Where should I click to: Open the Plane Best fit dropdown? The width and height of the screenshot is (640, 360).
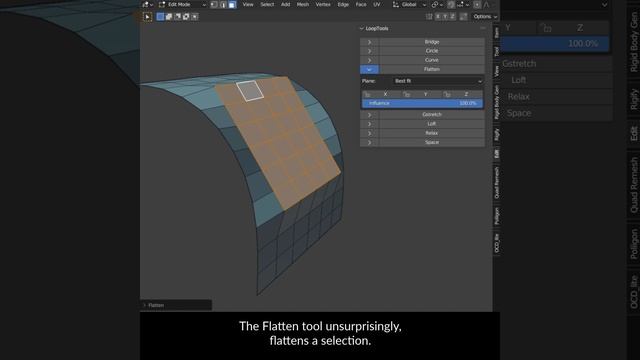point(438,81)
